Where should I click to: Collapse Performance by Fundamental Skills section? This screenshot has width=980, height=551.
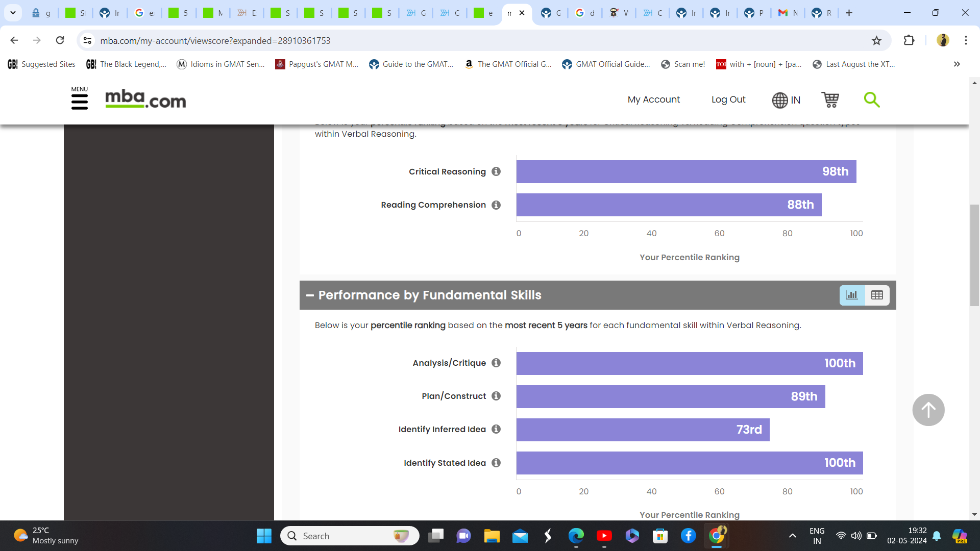pyautogui.click(x=310, y=295)
